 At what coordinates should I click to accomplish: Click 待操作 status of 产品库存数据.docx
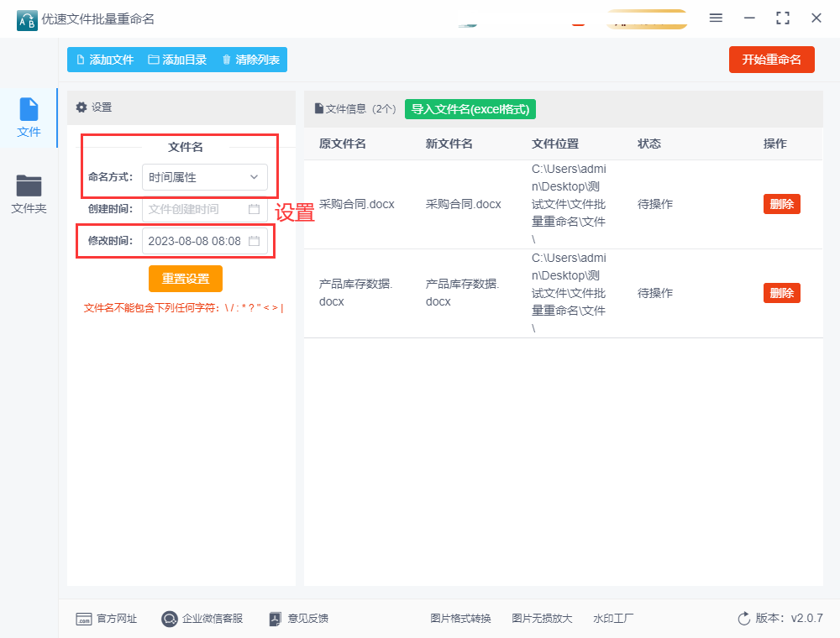654,293
